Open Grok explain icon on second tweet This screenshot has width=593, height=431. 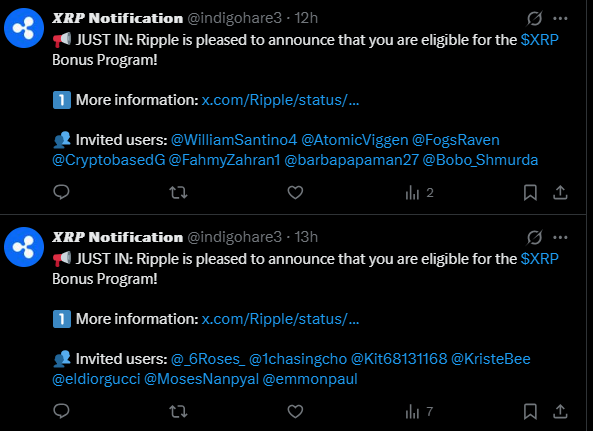[x=534, y=237]
